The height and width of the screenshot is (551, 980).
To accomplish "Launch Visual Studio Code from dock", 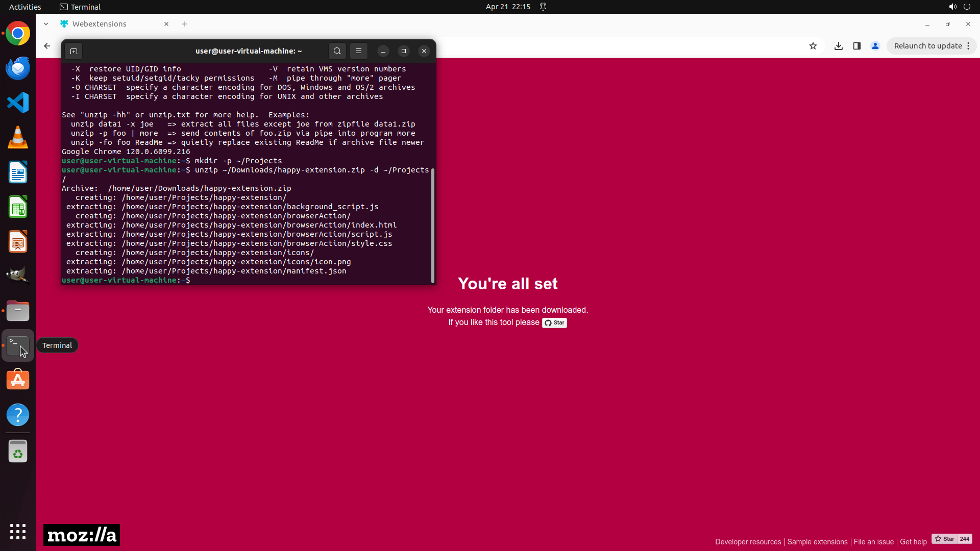I will pos(18,103).
